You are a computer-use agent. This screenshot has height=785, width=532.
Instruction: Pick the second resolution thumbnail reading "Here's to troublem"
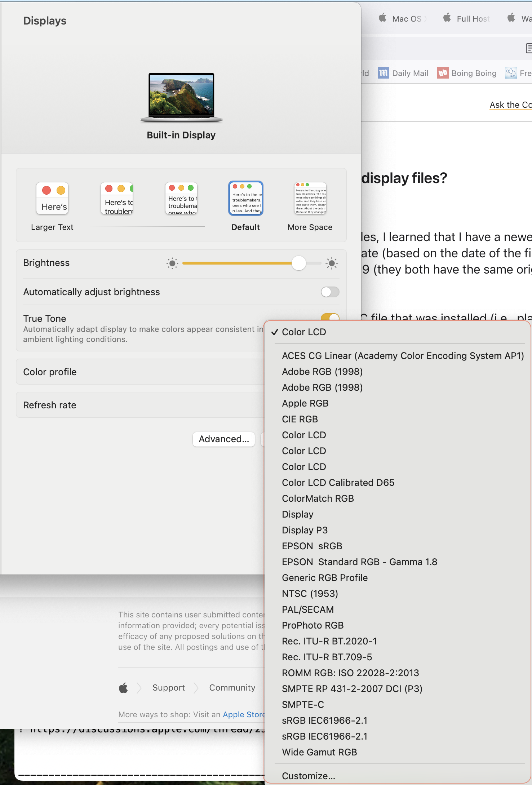click(x=117, y=199)
